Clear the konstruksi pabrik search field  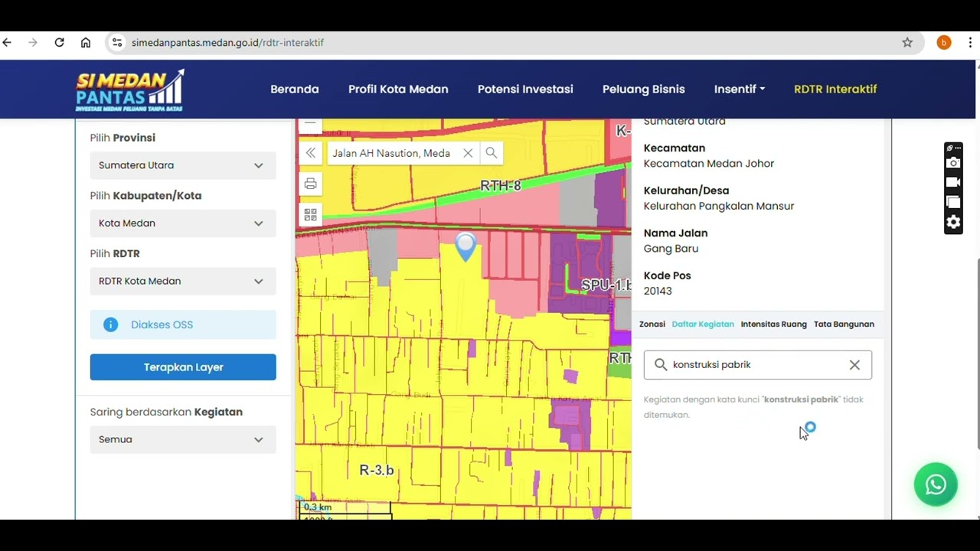[854, 365]
